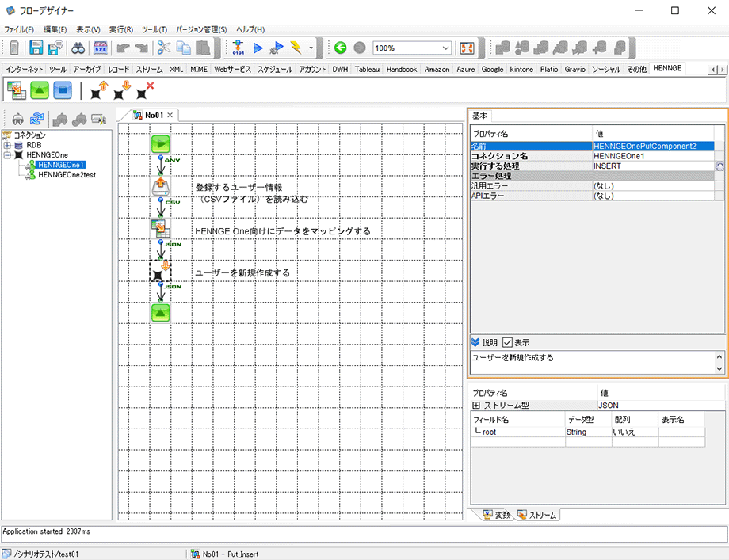Select HENNGEOne2test connection in tree
This screenshot has height=560, width=729.
(x=67, y=175)
